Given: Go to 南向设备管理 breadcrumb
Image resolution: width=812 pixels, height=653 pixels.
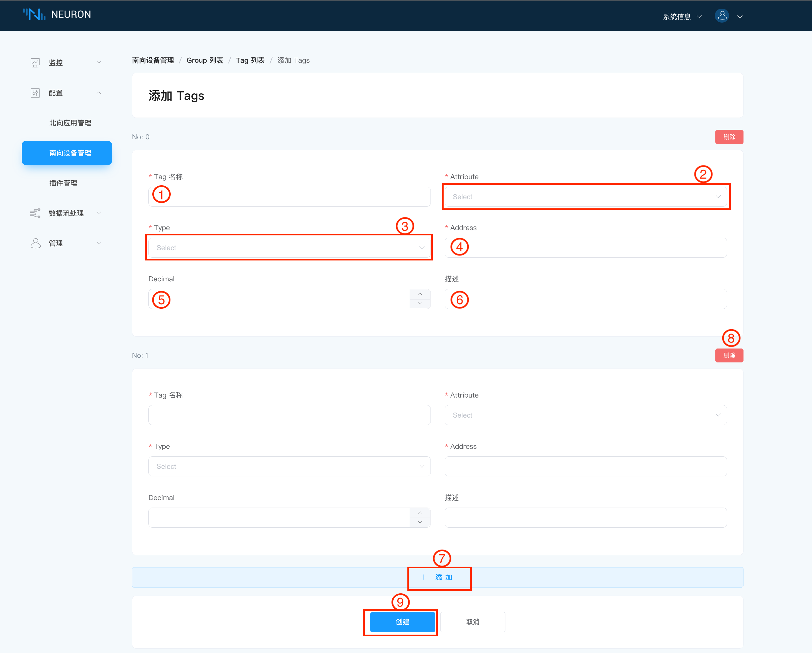Looking at the screenshot, I should (x=153, y=60).
